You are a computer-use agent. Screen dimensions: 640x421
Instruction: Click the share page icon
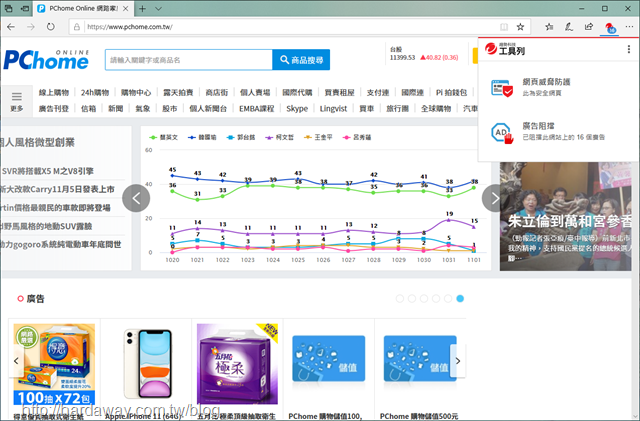[589, 27]
